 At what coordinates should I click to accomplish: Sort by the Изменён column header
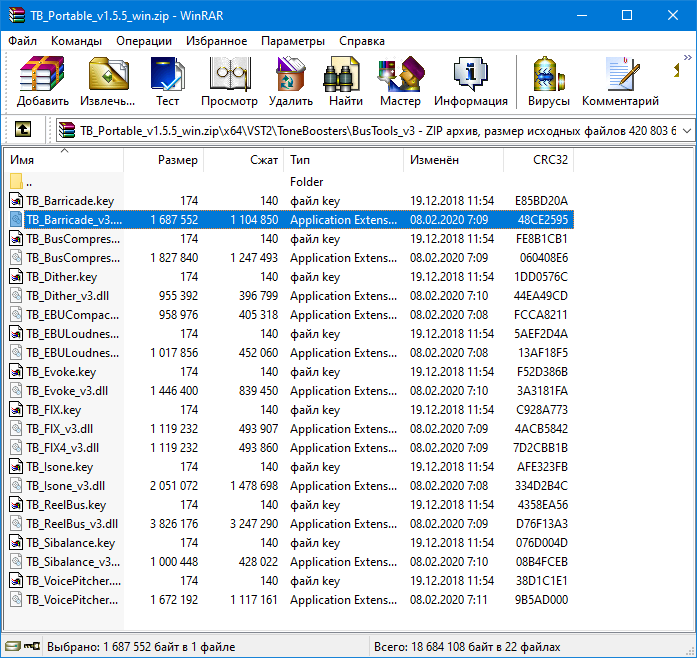453,160
